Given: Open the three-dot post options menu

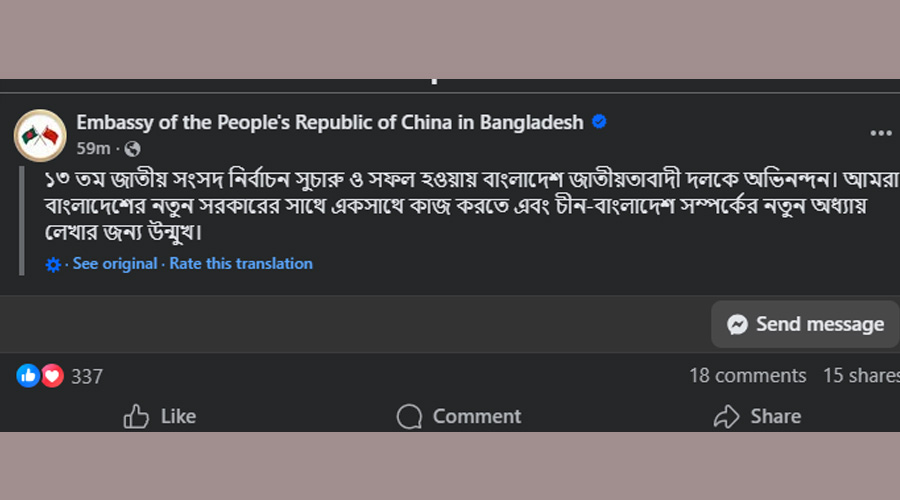Looking at the screenshot, I should [x=880, y=133].
